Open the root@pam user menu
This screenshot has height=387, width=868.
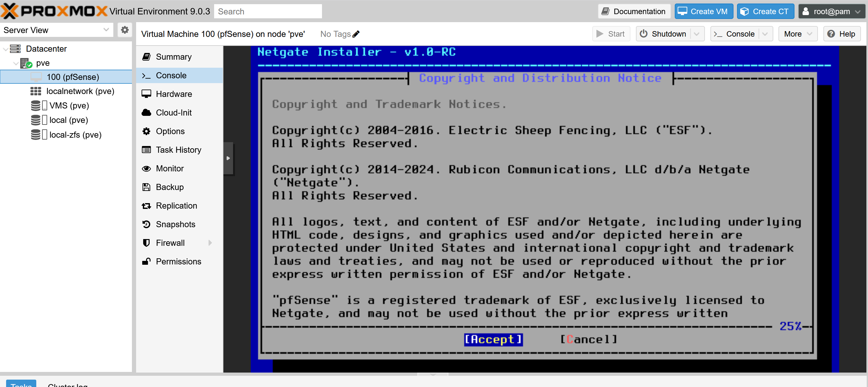(831, 11)
